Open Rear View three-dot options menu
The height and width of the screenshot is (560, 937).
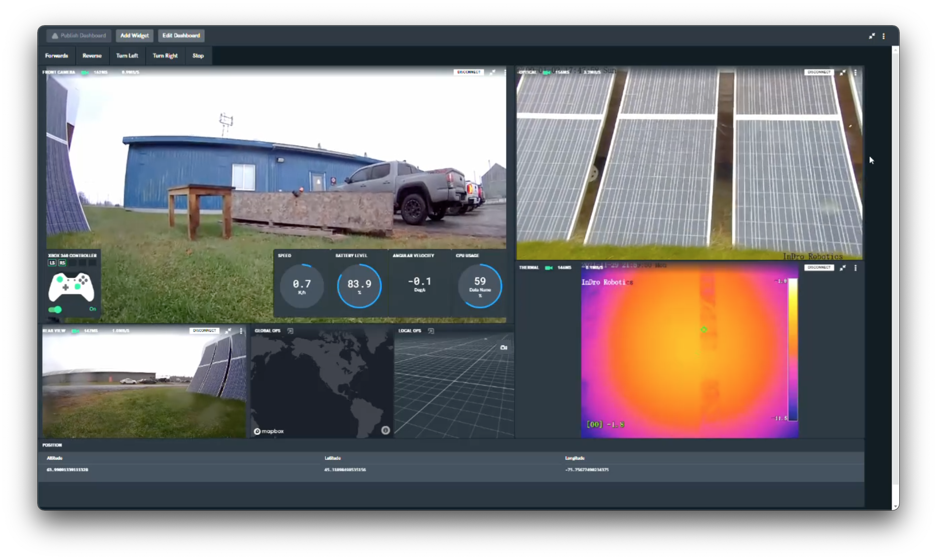[241, 330]
